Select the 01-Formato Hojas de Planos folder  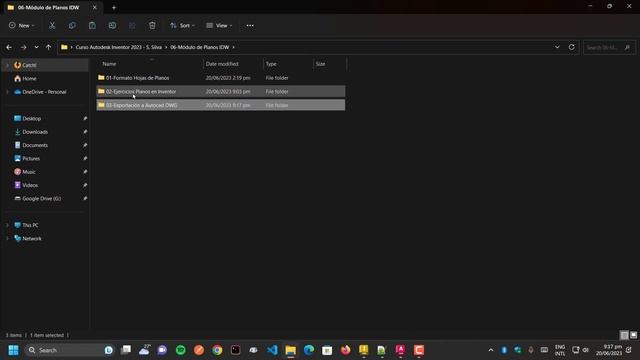pyautogui.click(x=221, y=78)
